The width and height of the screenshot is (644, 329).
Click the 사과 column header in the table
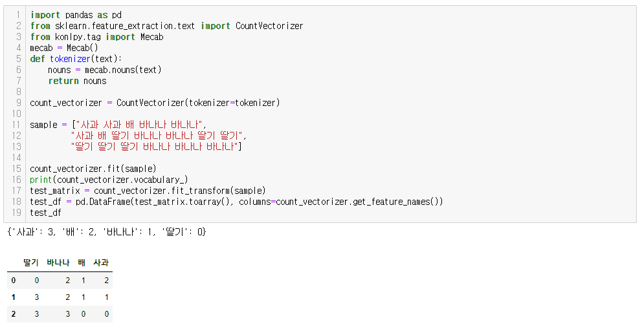[x=101, y=262]
